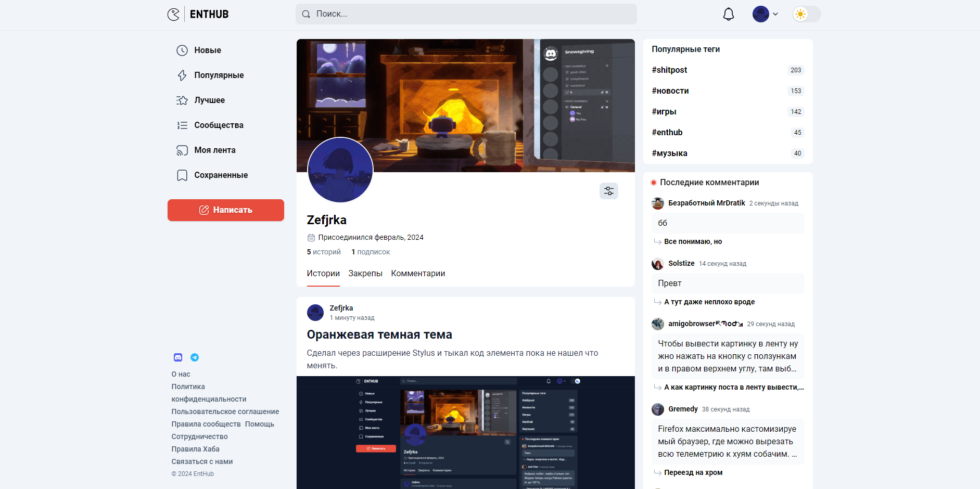Click the Написать button
The image size is (980, 489).
226,210
